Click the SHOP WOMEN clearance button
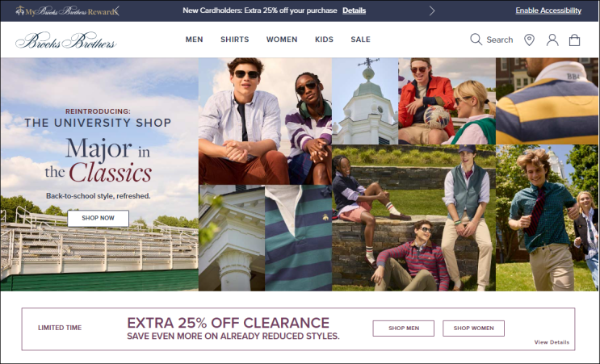 (473, 328)
